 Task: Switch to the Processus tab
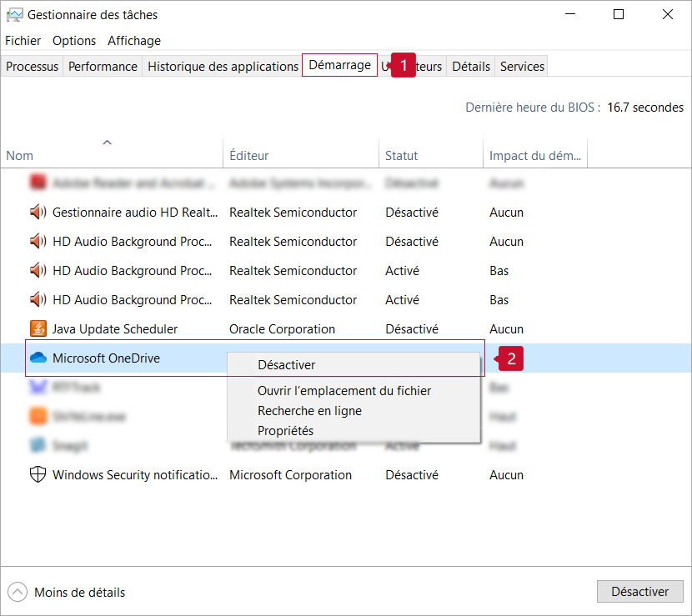coord(33,67)
